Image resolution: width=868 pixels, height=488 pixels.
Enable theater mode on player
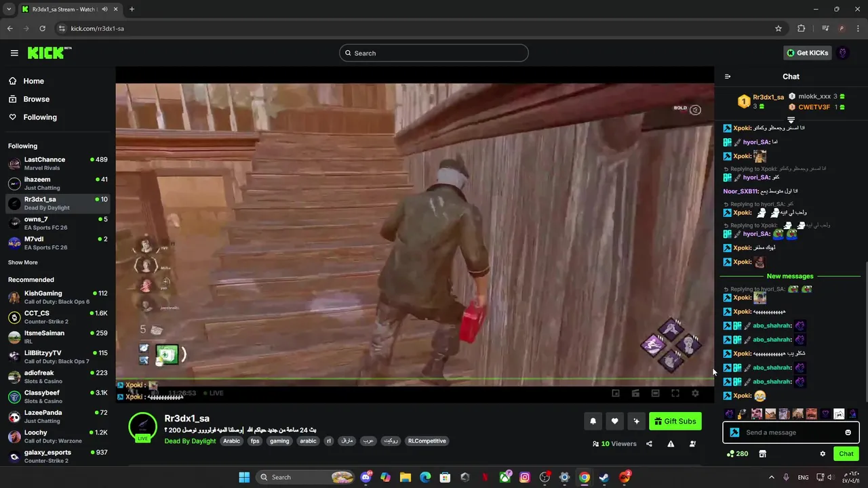[x=655, y=393]
